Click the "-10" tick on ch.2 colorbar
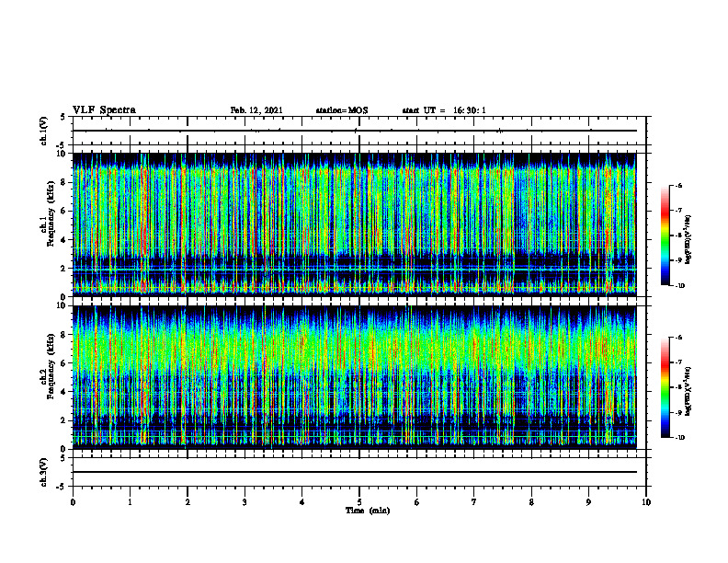728x563 pixels. click(678, 438)
